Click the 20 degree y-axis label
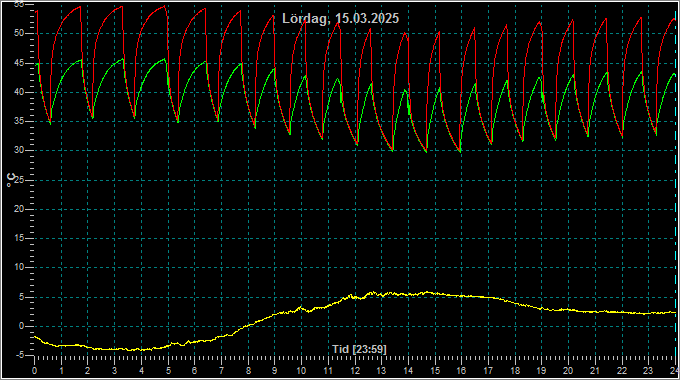This screenshot has height=380, width=680. tap(18, 209)
